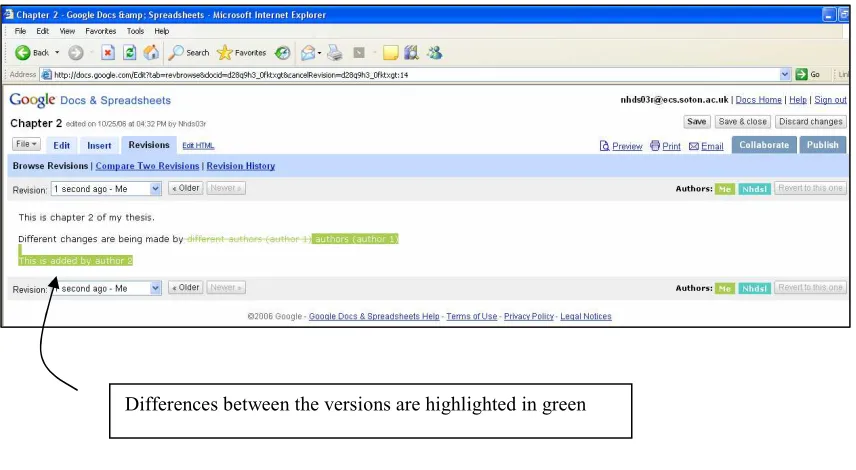Image resolution: width=856 pixels, height=470 pixels.
Task: Click the Stop loading red X icon
Action: [108, 52]
